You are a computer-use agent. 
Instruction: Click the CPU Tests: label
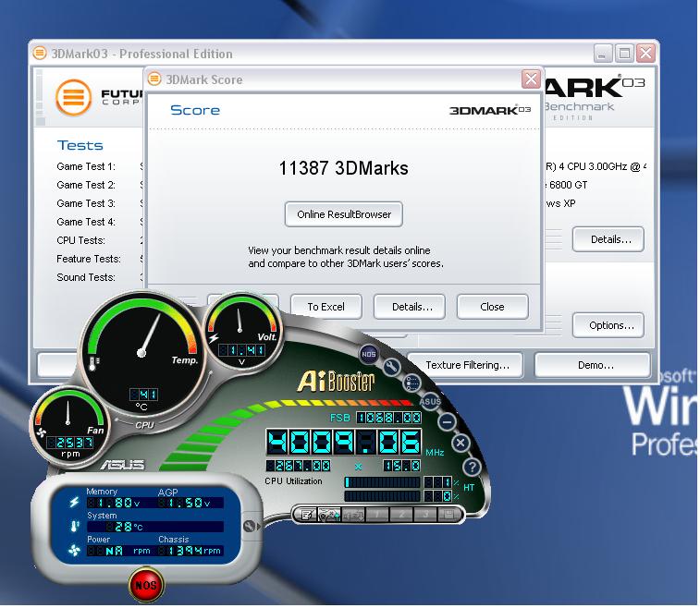(x=80, y=240)
